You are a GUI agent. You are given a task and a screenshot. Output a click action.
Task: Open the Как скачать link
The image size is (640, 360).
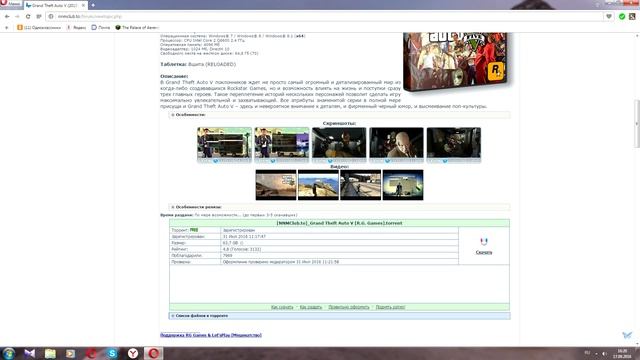point(282,307)
